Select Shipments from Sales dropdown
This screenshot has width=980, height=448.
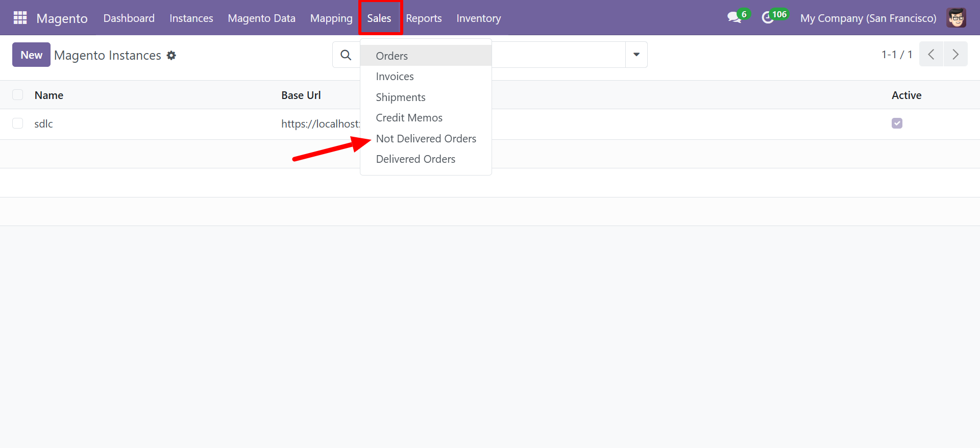point(426,97)
